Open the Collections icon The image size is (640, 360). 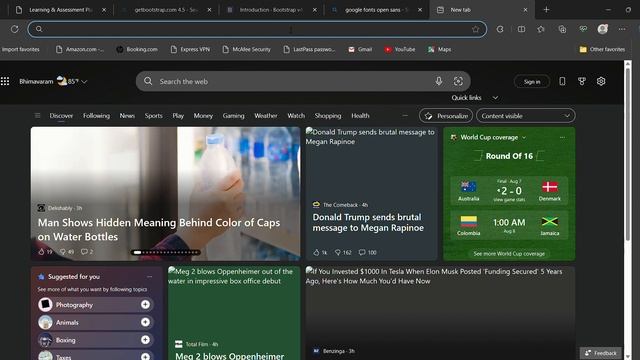coord(562,29)
